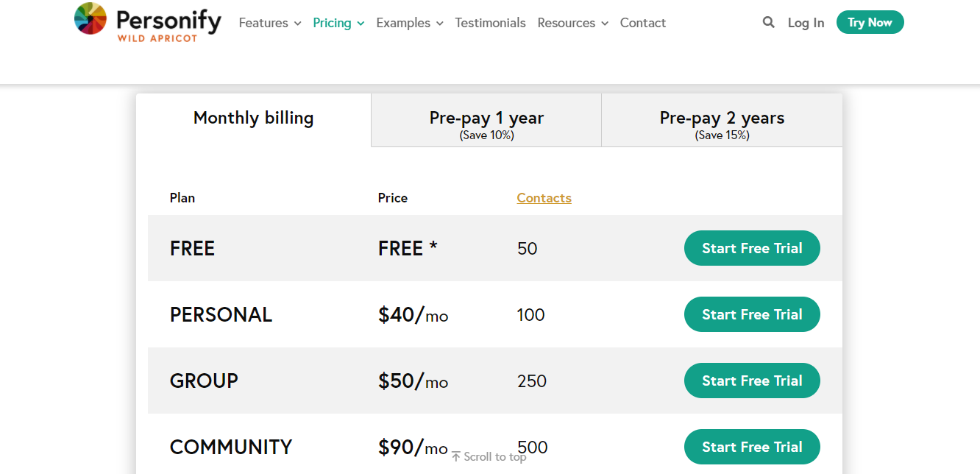Image resolution: width=980 pixels, height=474 pixels.
Task: Start free trial for PERSONAL plan
Action: [752, 314]
